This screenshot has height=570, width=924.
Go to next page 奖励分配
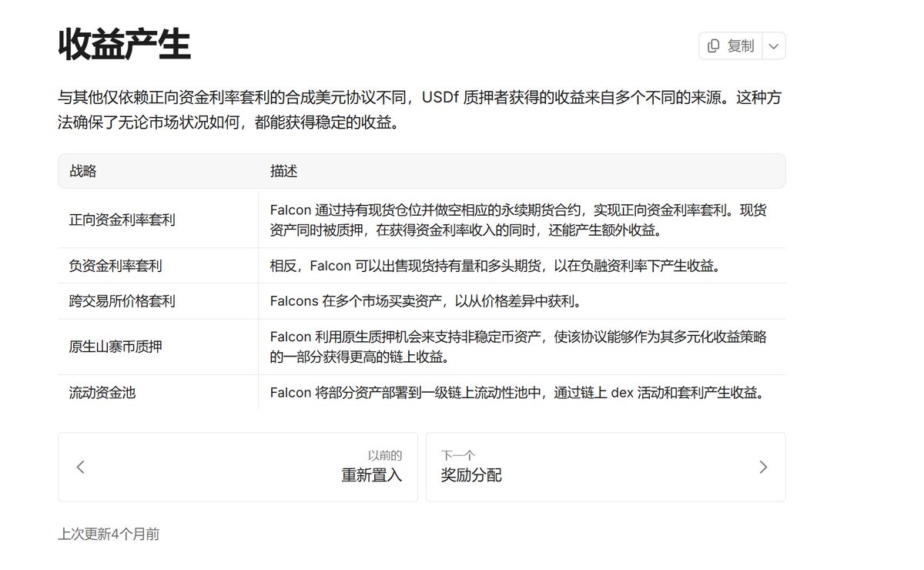[605, 467]
